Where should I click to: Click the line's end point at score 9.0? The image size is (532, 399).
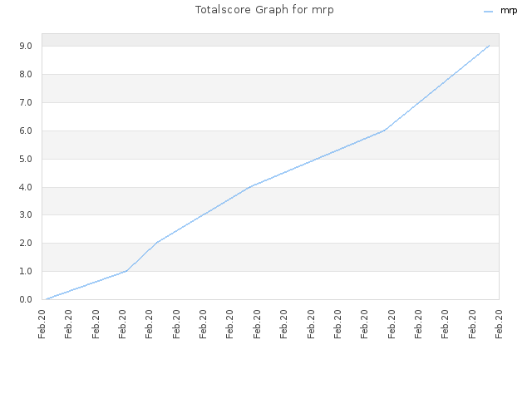(x=489, y=46)
